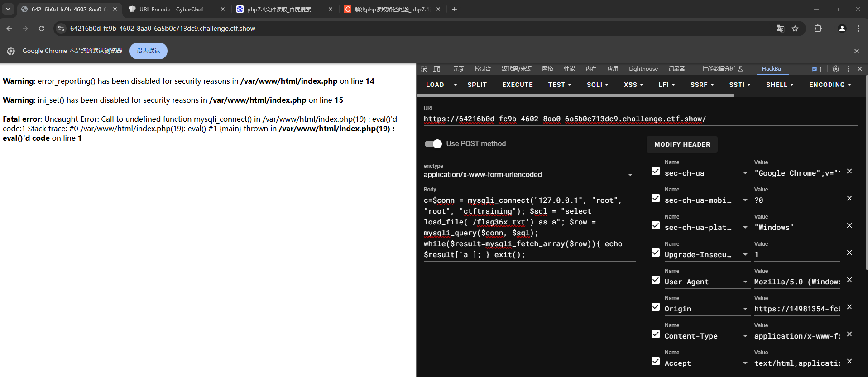868x377 pixels.
Task: Go back to the previous page
Action: pyautogui.click(x=9, y=29)
